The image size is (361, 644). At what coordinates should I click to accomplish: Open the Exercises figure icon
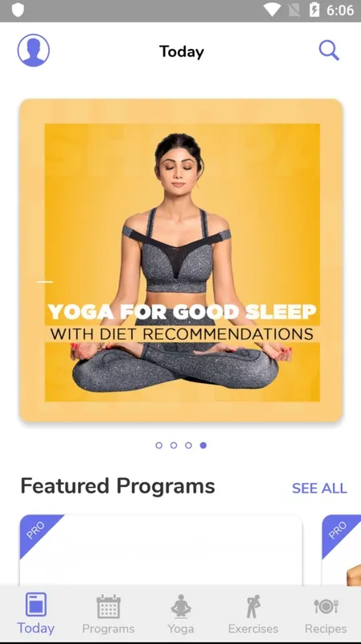253,606
